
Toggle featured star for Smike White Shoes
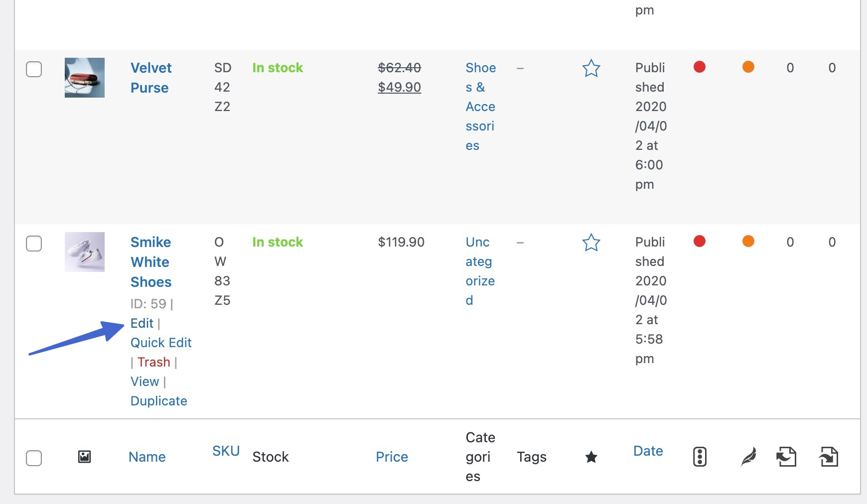(591, 243)
